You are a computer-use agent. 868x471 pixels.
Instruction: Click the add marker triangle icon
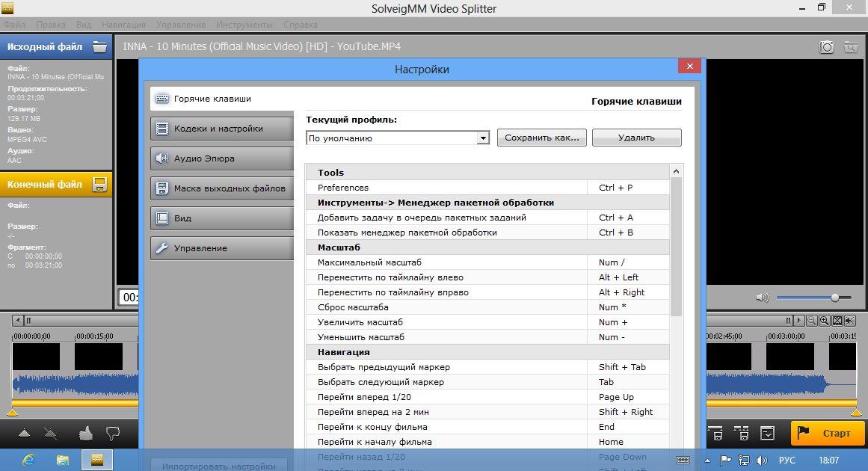[x=25, y=433]
